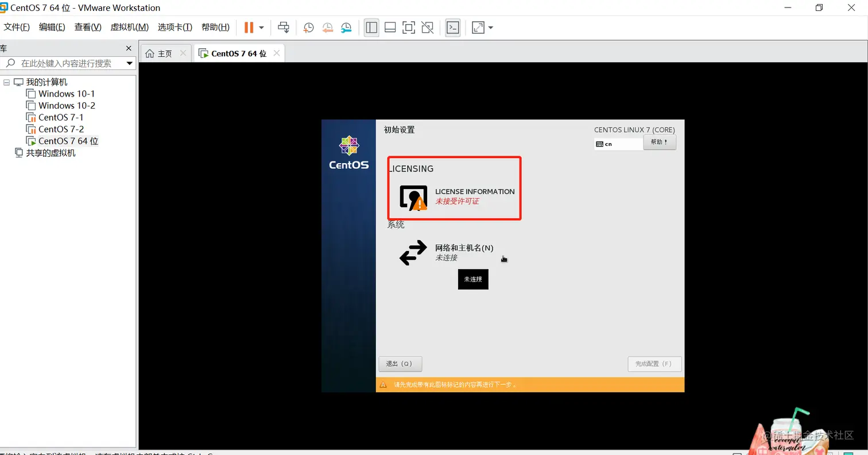Click the VMware Workstation title bar icon
Screen dimensions: 868x455
pos(4,7)
